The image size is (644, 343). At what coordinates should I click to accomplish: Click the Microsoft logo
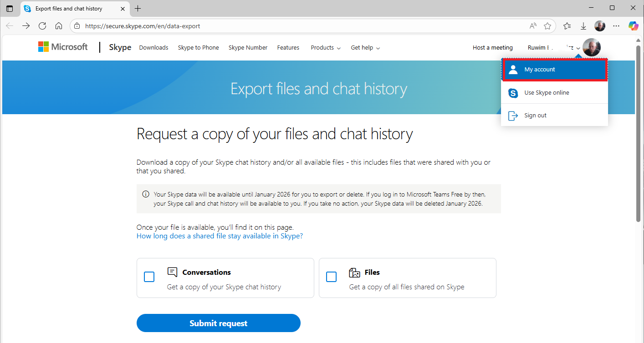click(x=63, y=47)
